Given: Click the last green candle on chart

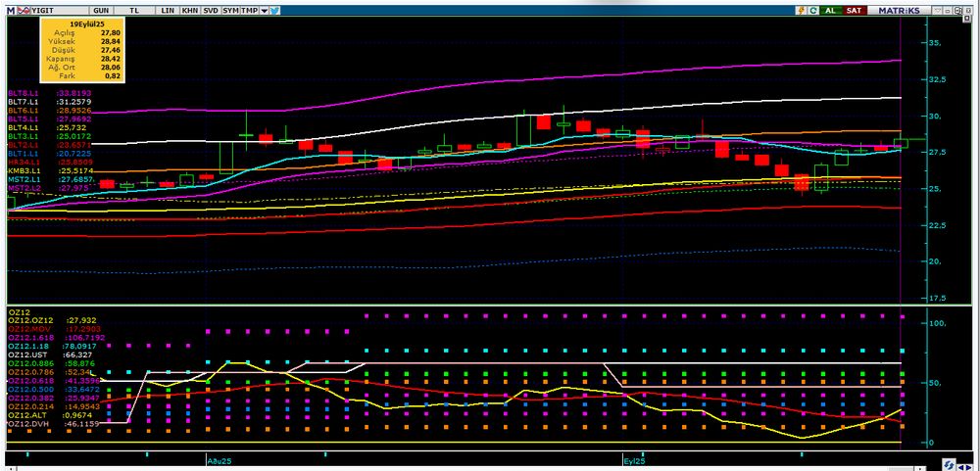Looking at the screenshot, I should coord(901,143).
